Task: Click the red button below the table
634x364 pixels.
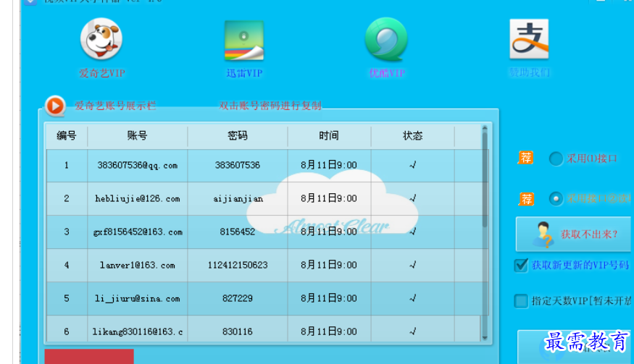Action: tap(89, 356)
